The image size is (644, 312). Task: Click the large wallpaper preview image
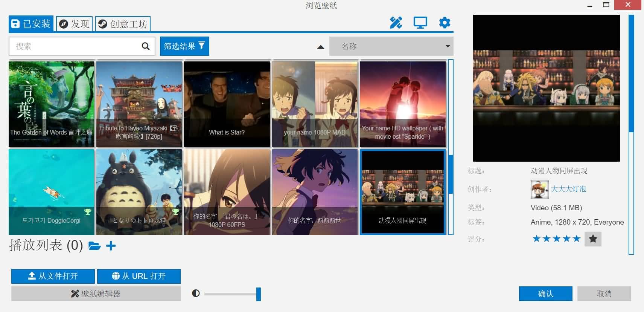pyautogui.click(x=547, y=88)
